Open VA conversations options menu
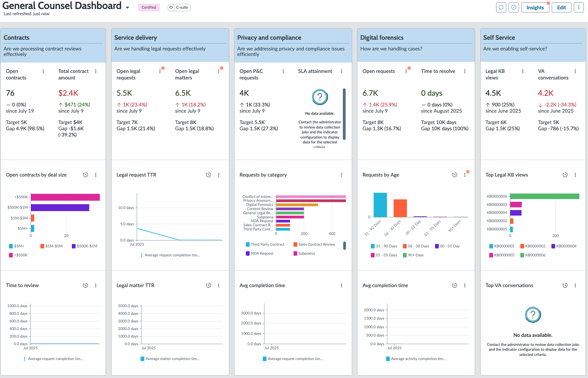The image size is (588, 378). point(575,71)
